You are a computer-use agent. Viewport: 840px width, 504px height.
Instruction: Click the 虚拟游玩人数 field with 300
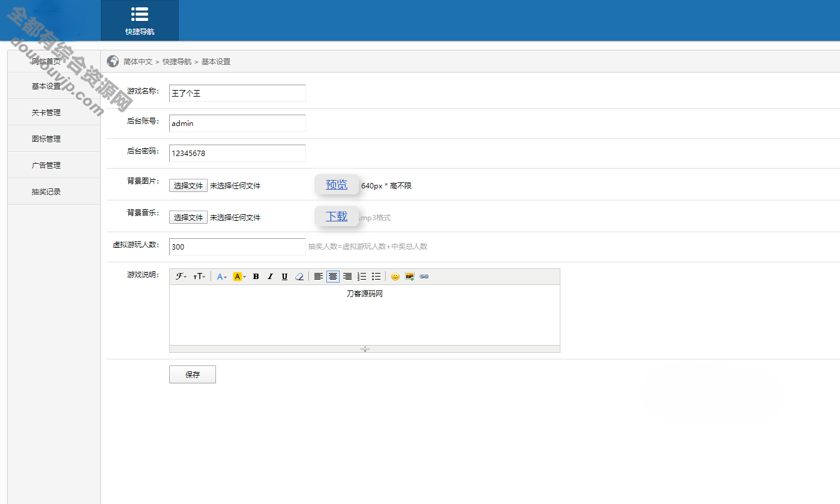point(238,247)
